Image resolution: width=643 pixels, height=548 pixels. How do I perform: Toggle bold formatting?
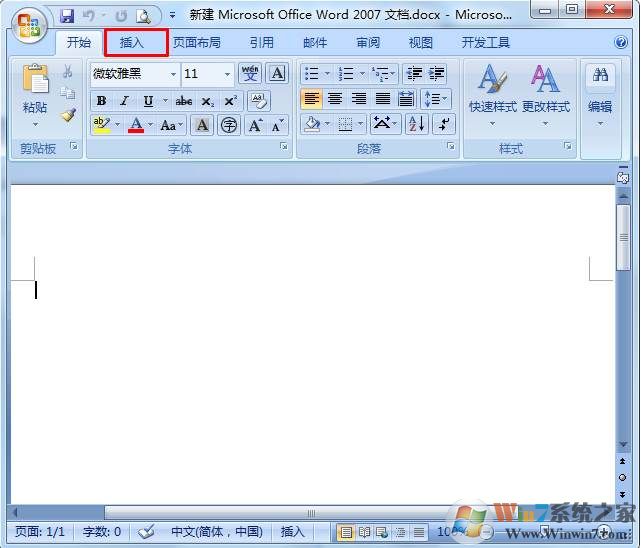click(102, 101)
